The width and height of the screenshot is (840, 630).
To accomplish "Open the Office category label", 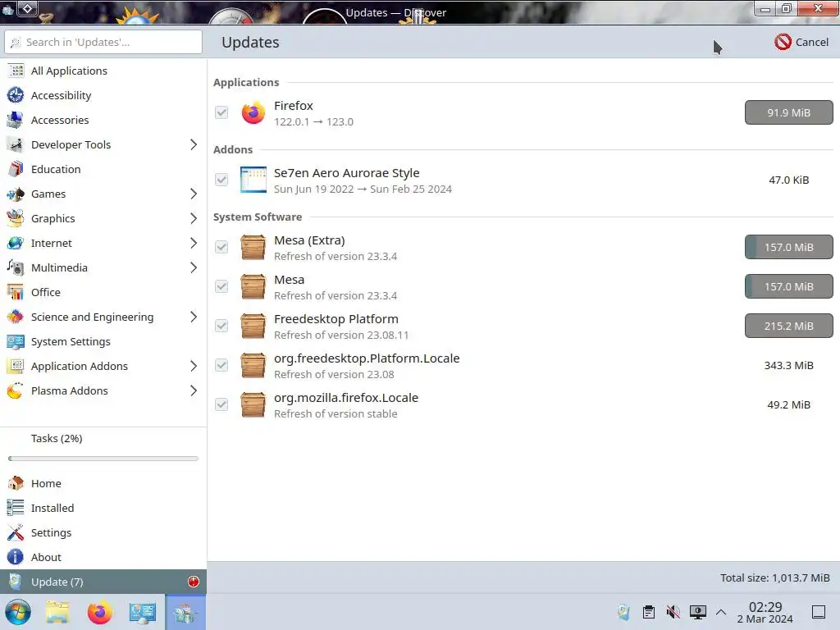I will [46, 293].
